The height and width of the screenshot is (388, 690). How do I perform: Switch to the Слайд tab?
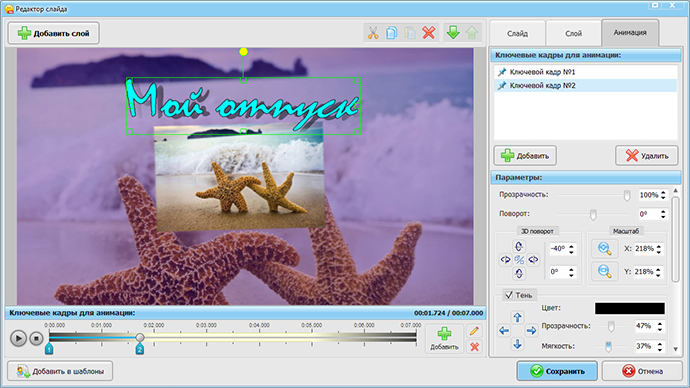pos(518,33)
